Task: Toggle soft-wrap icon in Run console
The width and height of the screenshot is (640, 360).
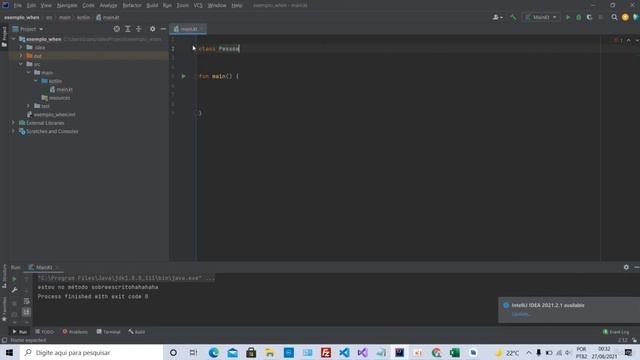Action: coord(27,301)
